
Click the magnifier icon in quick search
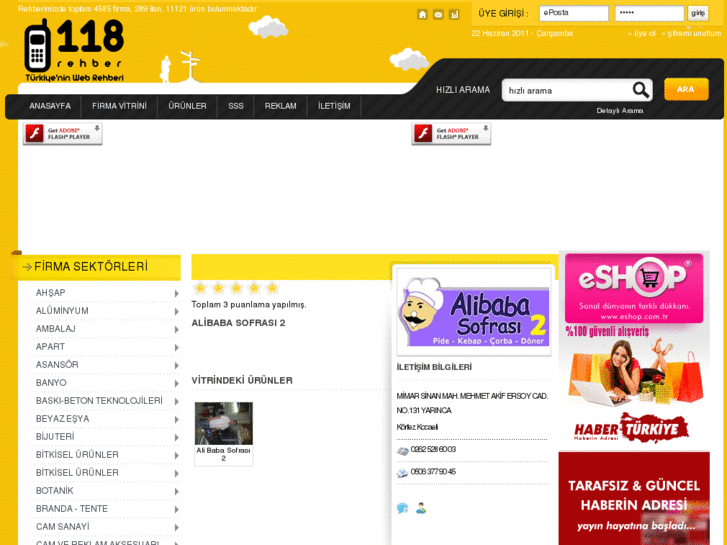point(640,90)
